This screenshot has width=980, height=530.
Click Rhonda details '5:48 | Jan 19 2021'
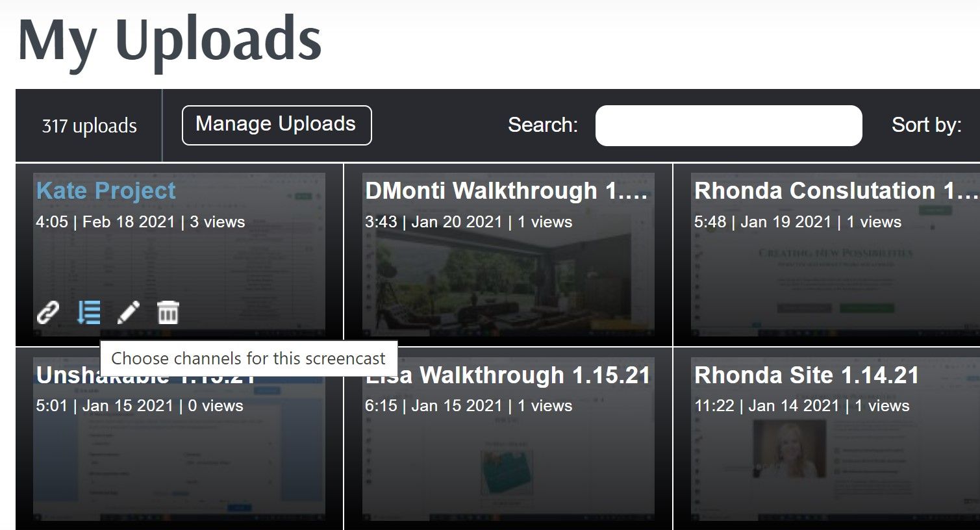763,221
